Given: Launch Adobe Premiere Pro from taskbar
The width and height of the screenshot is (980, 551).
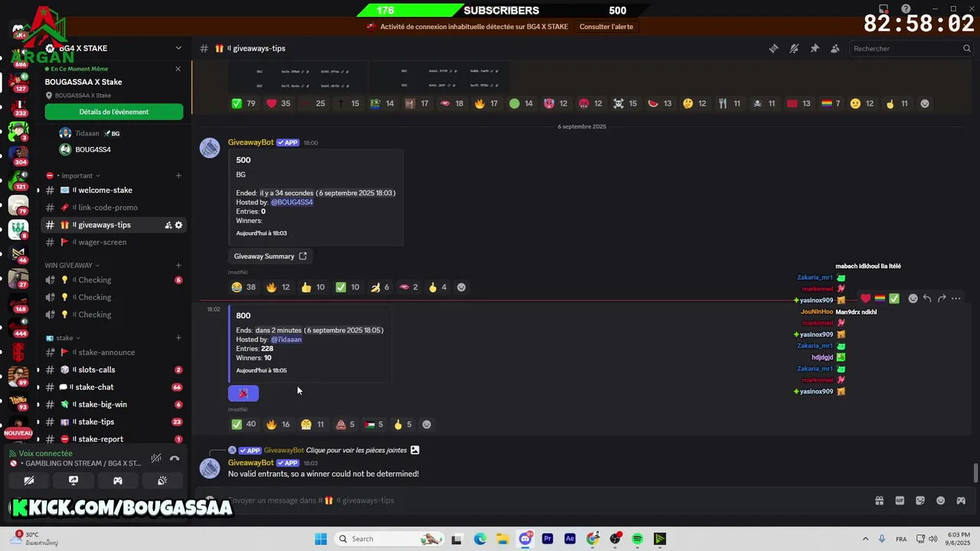Looking at the screenshot, I should 547,539.
